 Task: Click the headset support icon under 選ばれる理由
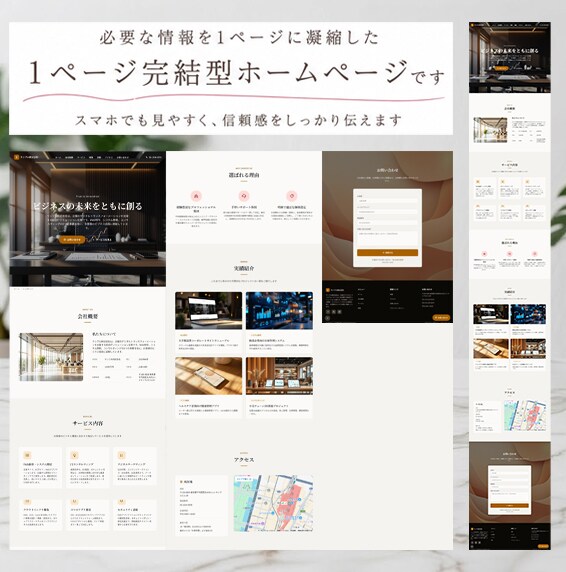click(244, 196)
